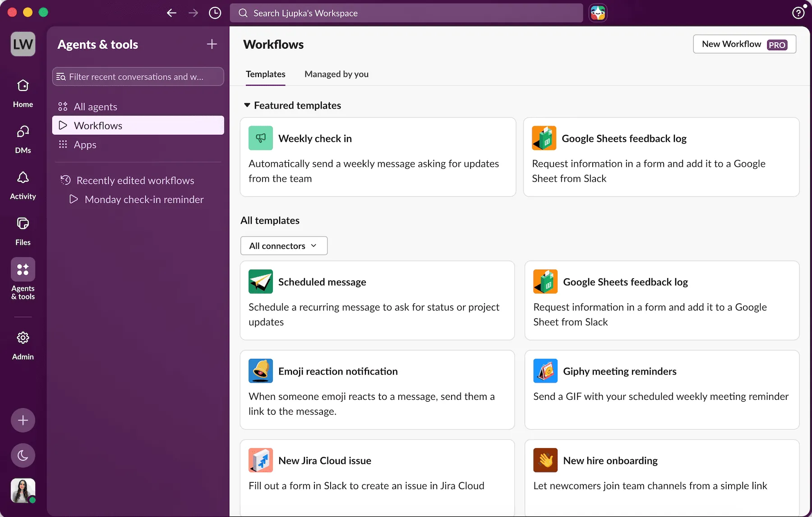Switch to the Managed by you tab

pos(337,74)
